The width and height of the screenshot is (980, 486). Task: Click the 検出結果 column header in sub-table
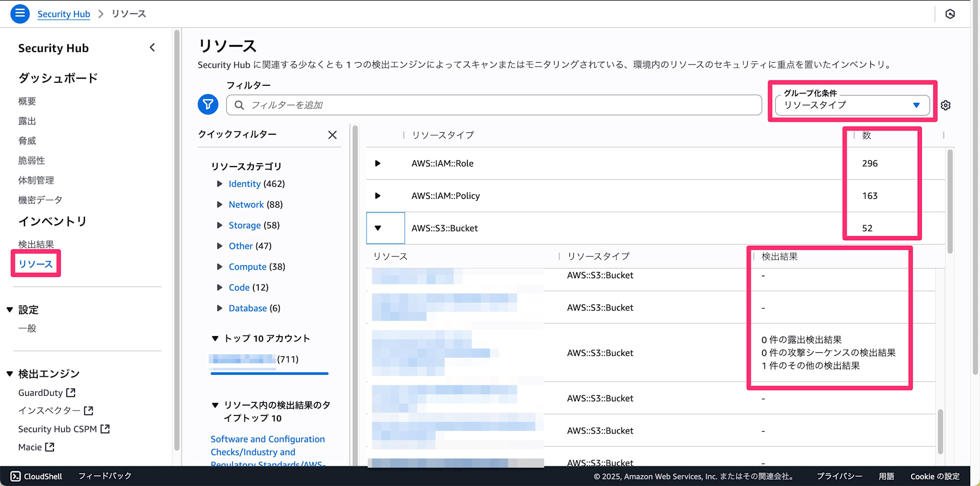coord(780,256)
